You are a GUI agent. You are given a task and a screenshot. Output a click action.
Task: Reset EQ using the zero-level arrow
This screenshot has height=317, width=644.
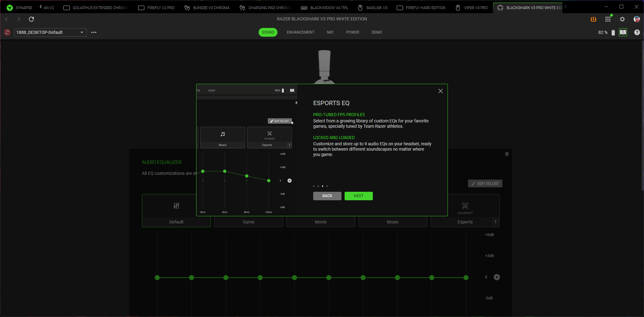497,277
